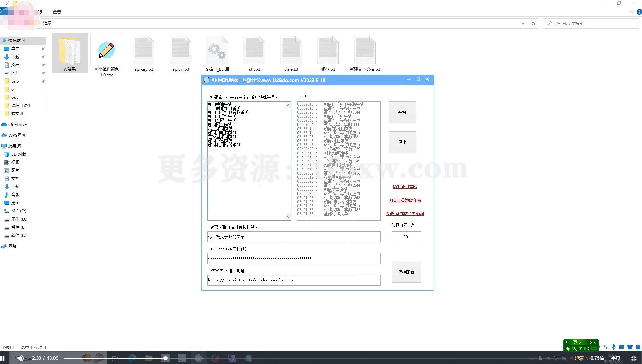Expand the address bar dropdown

point(523,23)
